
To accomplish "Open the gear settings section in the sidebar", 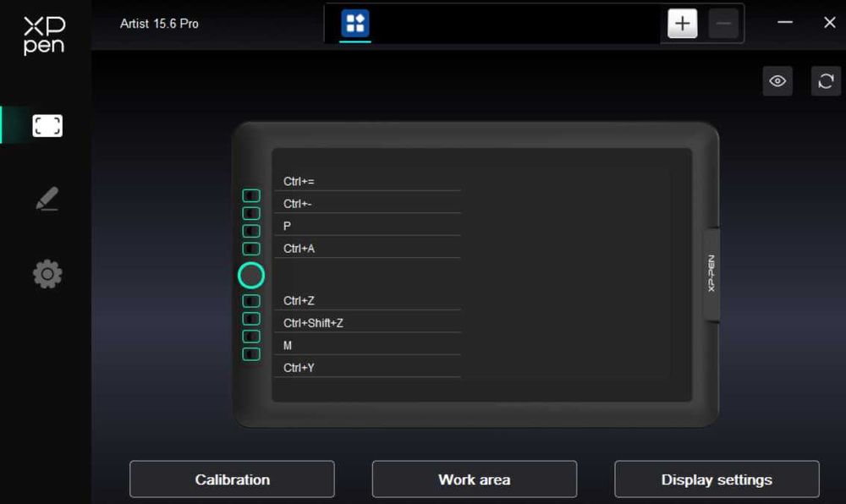I will pyautogui.click(x=47, y=274).
